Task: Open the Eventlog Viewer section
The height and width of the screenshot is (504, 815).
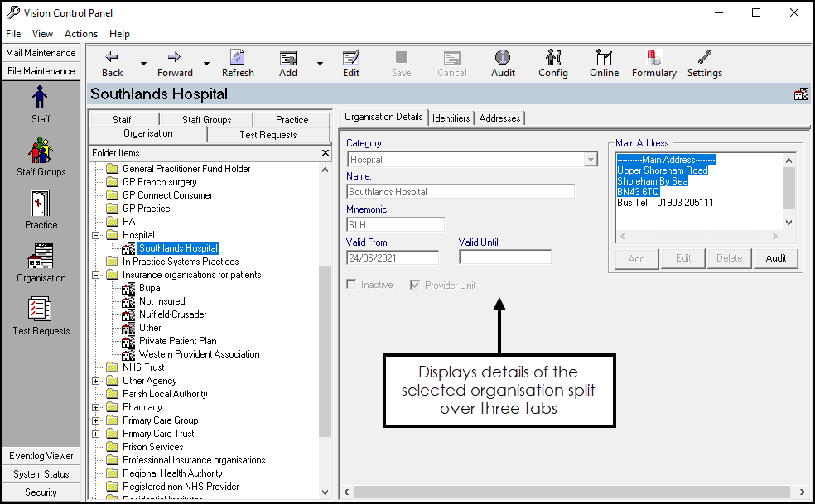Action: (41, 456)
